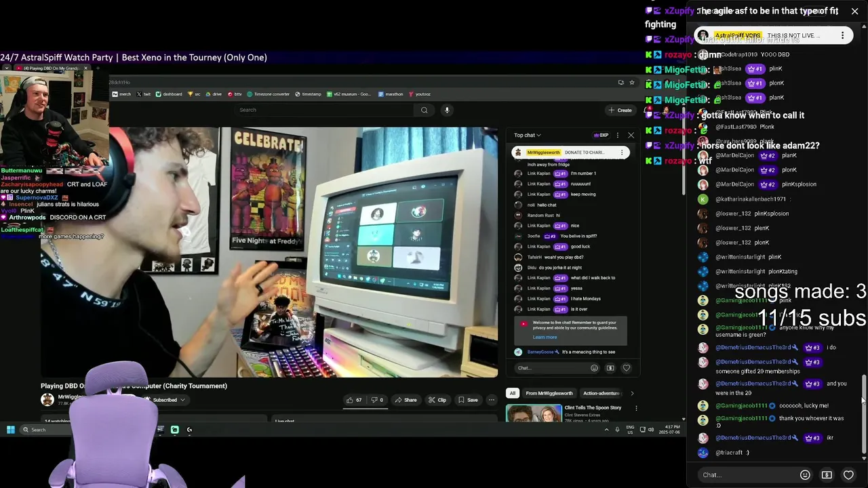Viewport: 868px width, 488px height.
Task: Open 'Top chat' dropdown in inner video
Action: [528, 135]
